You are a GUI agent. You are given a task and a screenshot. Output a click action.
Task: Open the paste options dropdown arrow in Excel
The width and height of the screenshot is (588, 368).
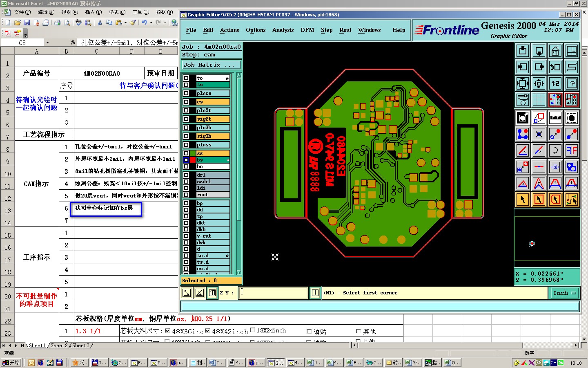125,22
